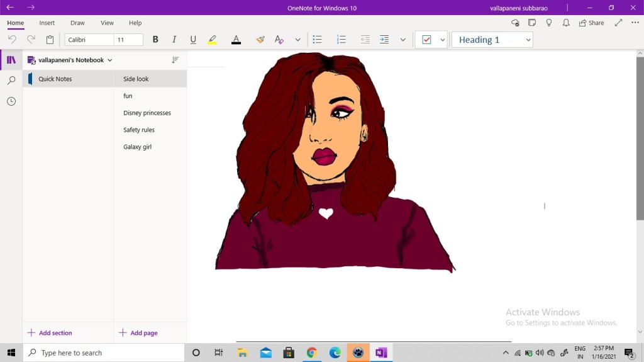Switch to the Draw tab
Screen dimensions: 644x362
pos(77,23)
